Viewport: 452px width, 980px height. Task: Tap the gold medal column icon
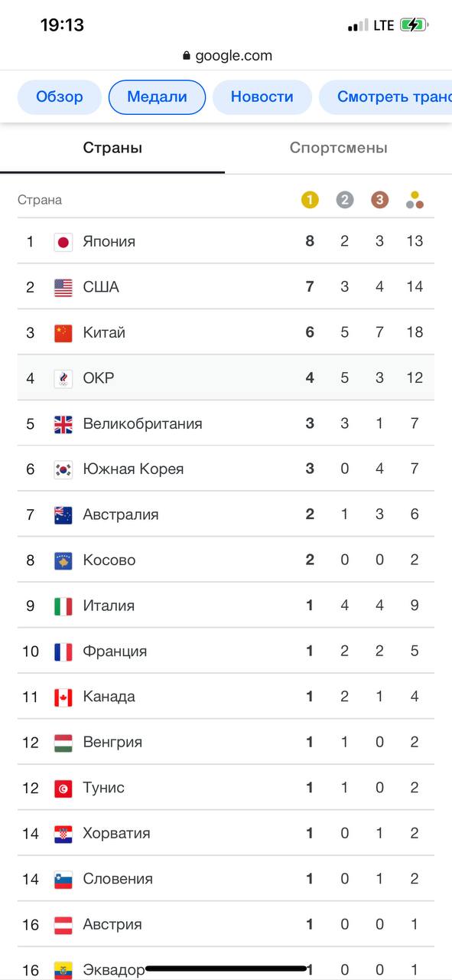point(310,200)
